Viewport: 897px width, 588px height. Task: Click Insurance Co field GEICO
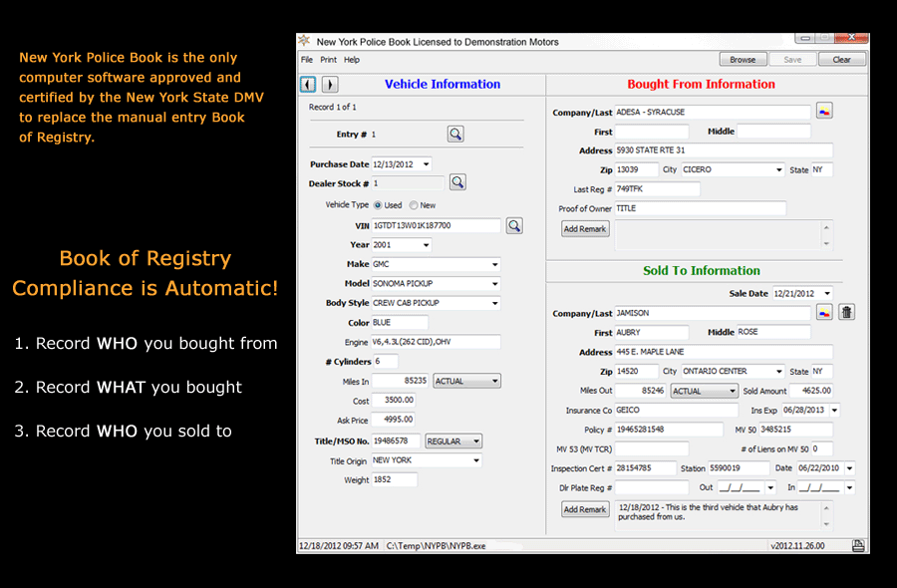[x=676, y=411]
